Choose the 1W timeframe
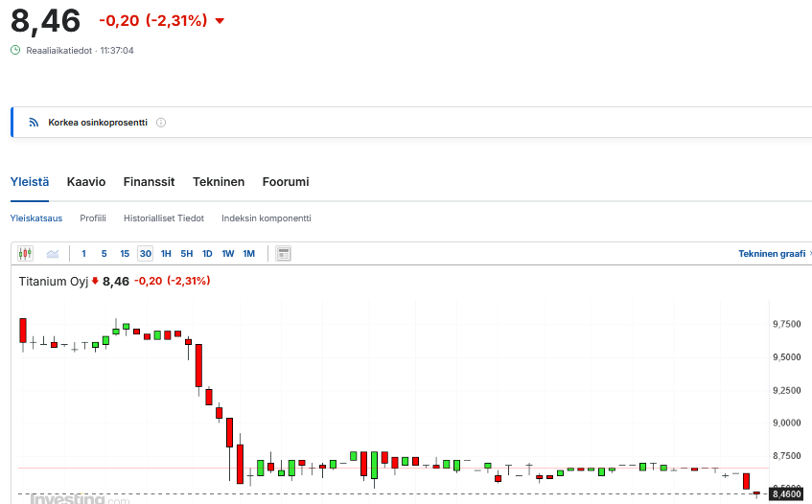 click(x=228, y=254)
